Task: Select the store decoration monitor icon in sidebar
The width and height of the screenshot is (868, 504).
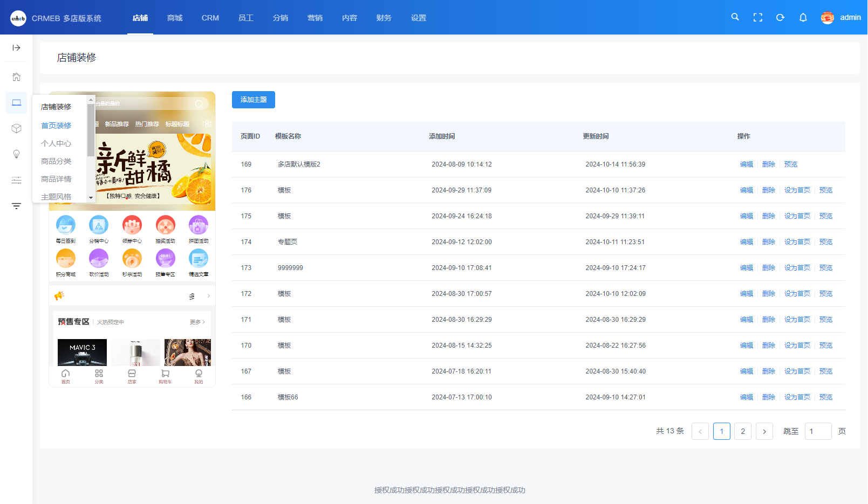Action: point(16,103)
